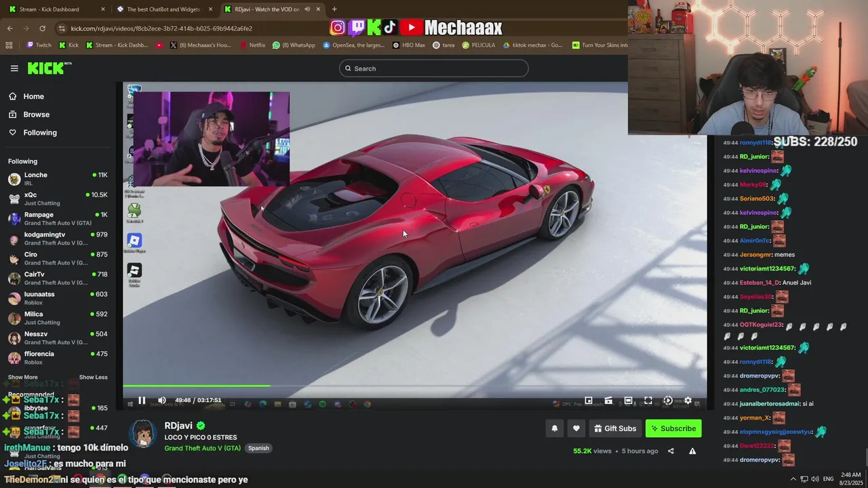Open the player settings gear
868x488 pixels.
(688, 401)
